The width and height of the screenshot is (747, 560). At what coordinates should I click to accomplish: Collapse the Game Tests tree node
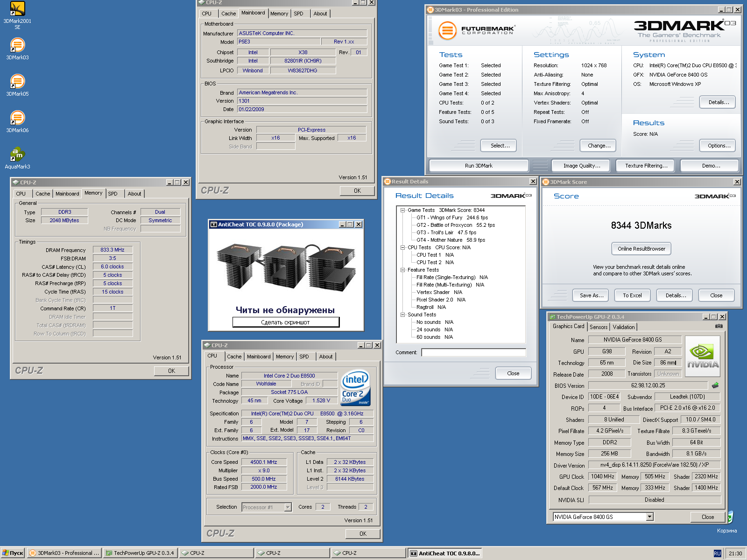pyautogui.click(x=402, y=210)
